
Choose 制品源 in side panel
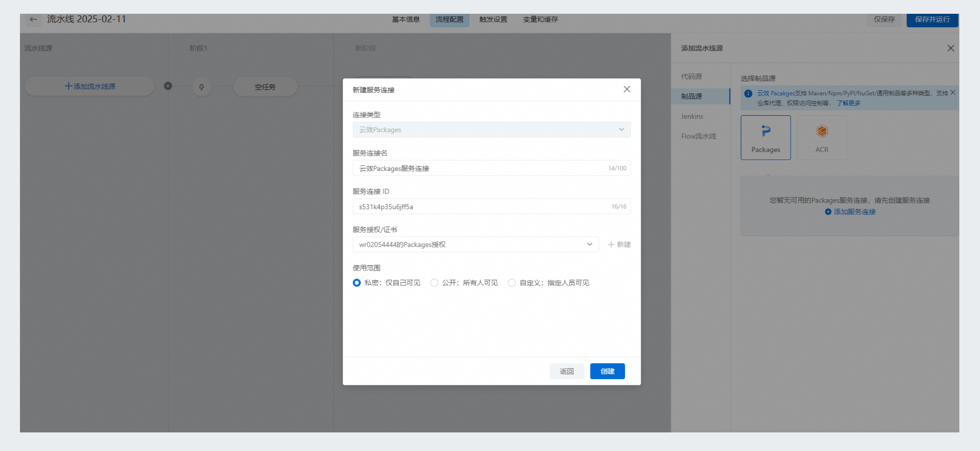point(700,96)
